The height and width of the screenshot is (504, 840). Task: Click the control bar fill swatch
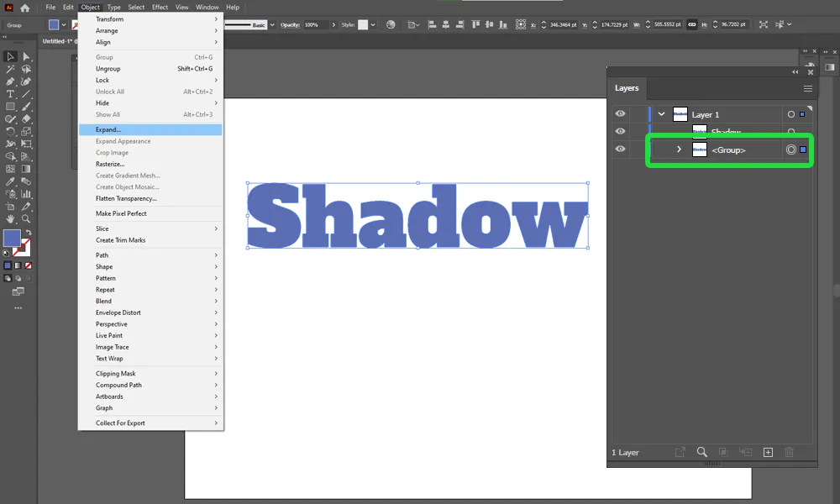54,24
